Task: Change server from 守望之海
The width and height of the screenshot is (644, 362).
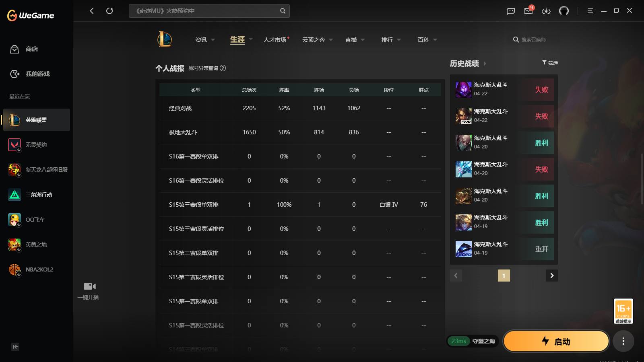Action: click(484, 341)
